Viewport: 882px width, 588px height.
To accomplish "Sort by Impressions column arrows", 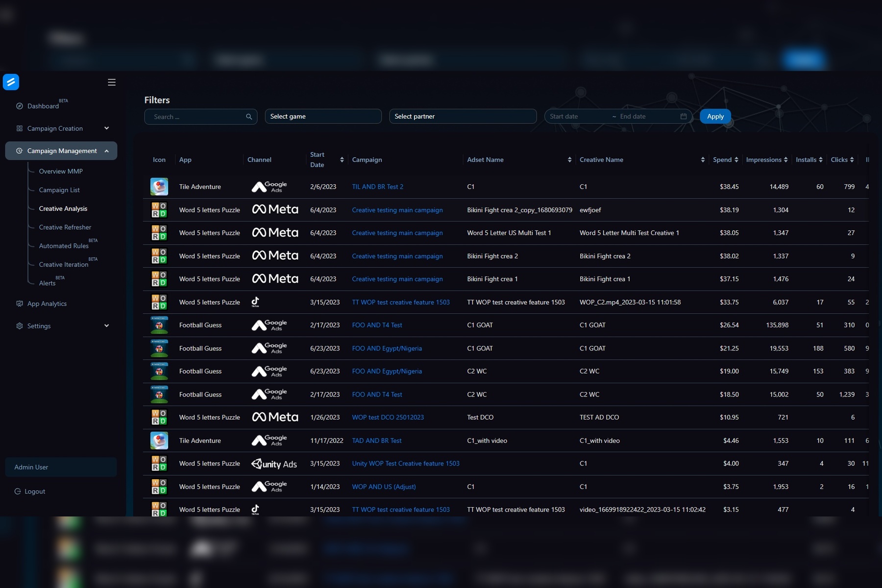I will tap(785, 160).
